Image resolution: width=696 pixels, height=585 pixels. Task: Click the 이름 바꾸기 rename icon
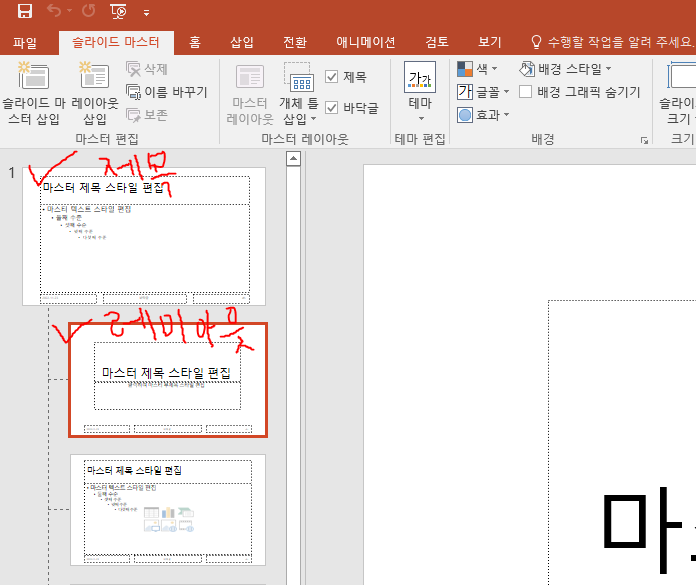[x=133, y=92]
